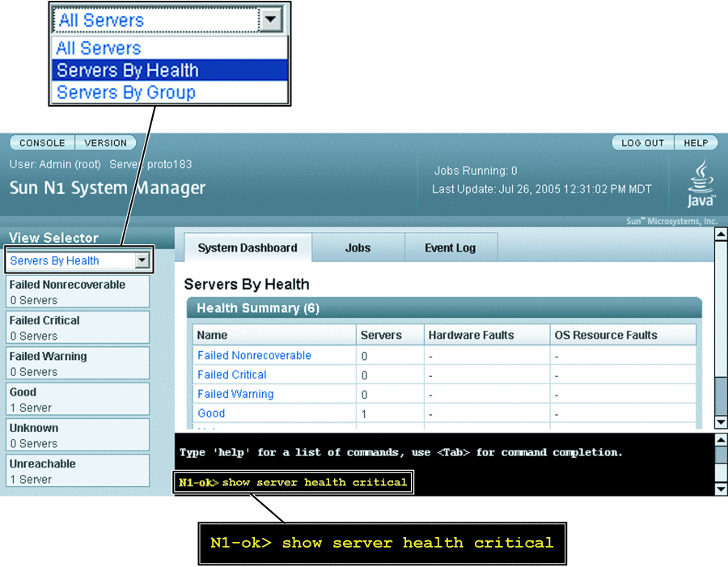This screenshot has height=567, width=728.
Task: Open the All Servers dropdown arrow in callout
Action: pos(270,20)
